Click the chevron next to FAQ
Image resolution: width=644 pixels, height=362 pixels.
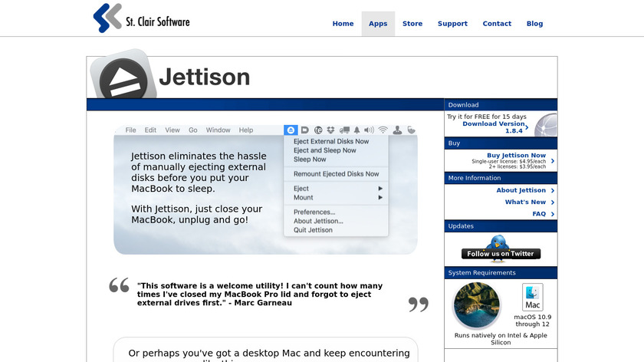pyautogui.click(x=553, y=215)
